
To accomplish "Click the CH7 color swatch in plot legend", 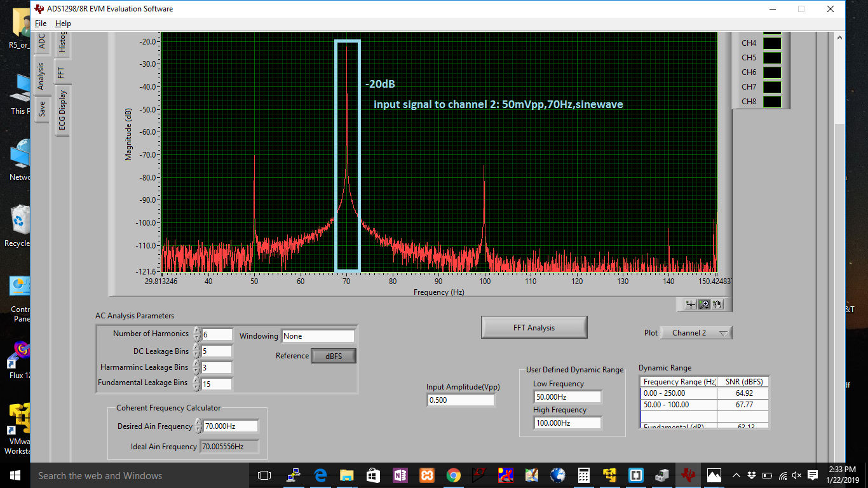I will [x=771, y=87].
